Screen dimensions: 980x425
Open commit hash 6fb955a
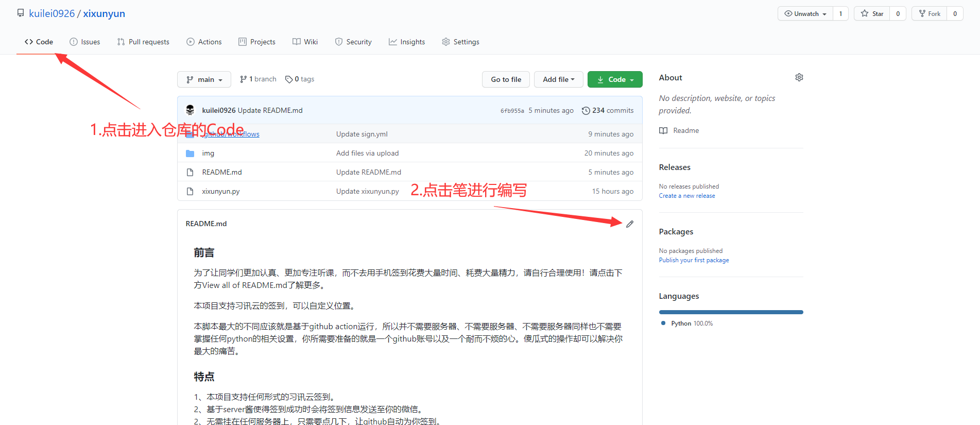pyautogui.click(x=512, y=110)
